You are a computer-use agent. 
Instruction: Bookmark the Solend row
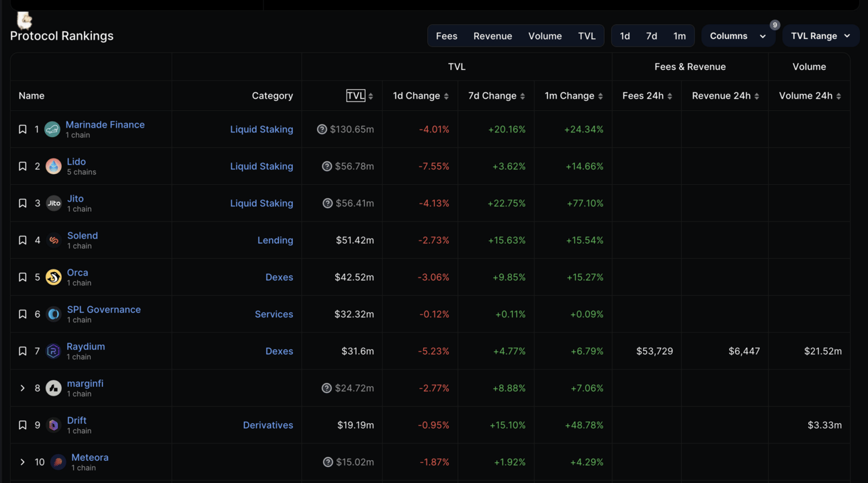(x=23, y=240)
